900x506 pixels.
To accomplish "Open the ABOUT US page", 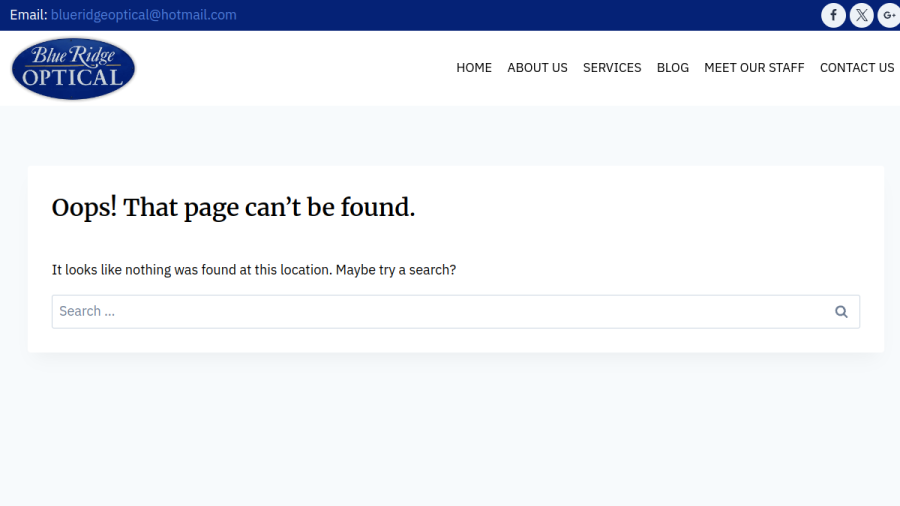I will 537,68.
